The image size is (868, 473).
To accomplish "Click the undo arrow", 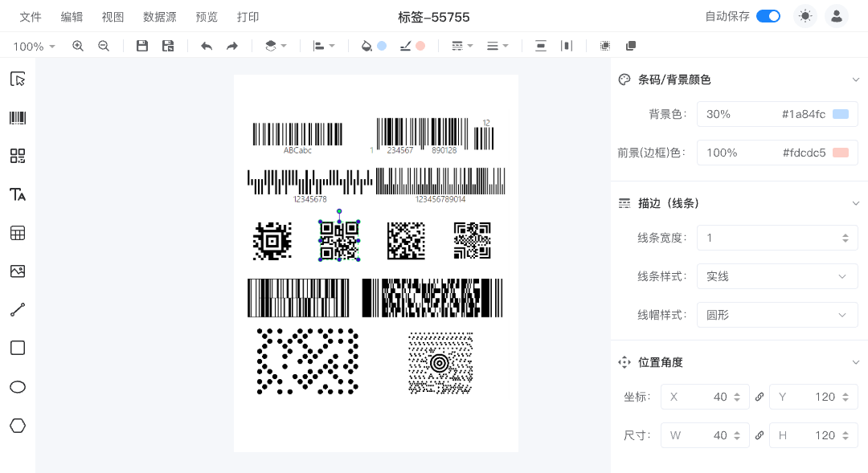I will tap(207, 47).
